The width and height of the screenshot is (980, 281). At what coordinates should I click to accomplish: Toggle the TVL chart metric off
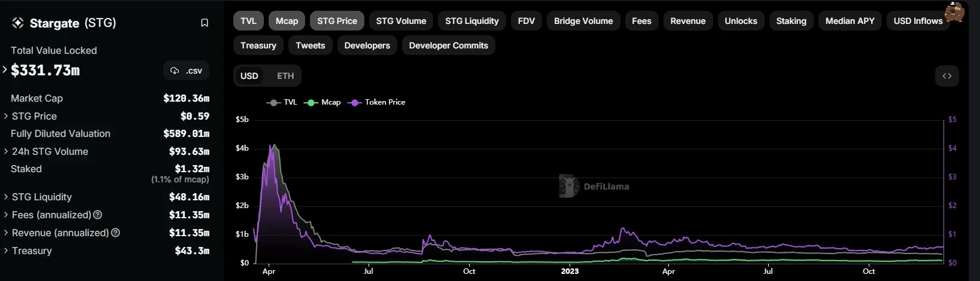(x=248, y=21)
